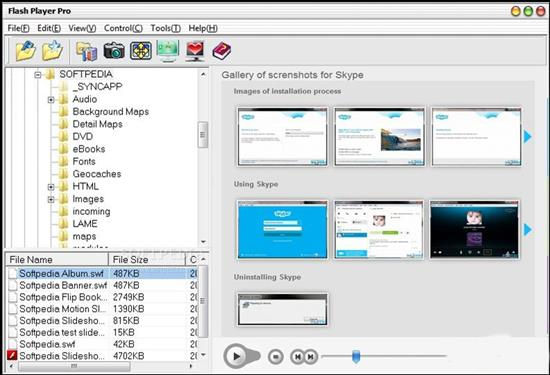550x375 pixels.
Task: Select the Softpedia test slide file
Action: (x=62, y=333)
